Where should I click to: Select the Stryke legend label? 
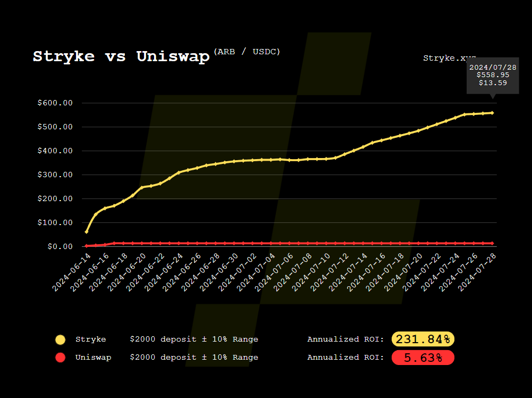[x=90, y=339]
